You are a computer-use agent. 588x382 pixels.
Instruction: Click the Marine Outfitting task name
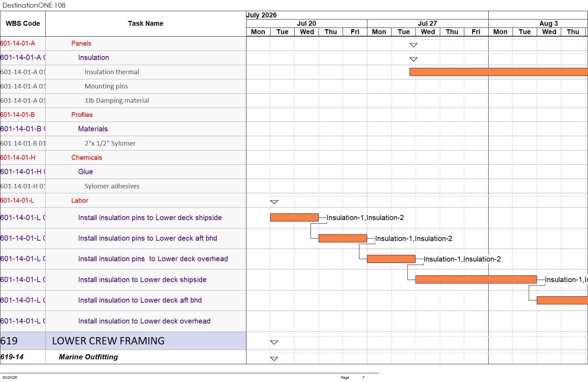pos(88,357)
